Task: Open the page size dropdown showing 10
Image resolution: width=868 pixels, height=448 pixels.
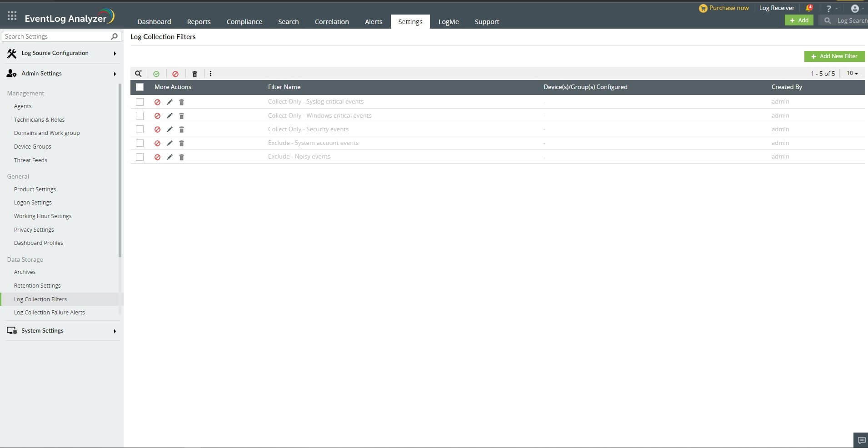Action: coord(853,73)
